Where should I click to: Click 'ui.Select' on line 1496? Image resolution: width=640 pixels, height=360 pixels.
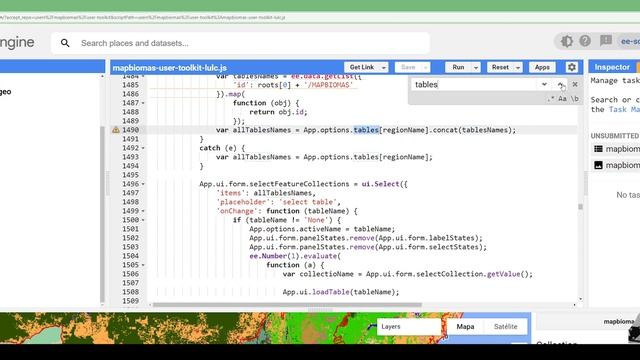tap(380, 184)
